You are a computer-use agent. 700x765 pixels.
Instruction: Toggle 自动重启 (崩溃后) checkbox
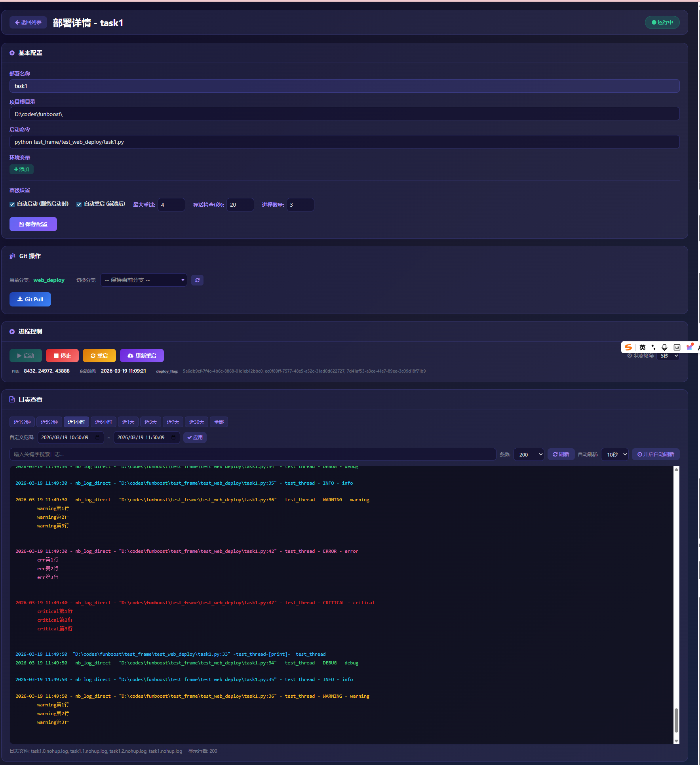79,204
